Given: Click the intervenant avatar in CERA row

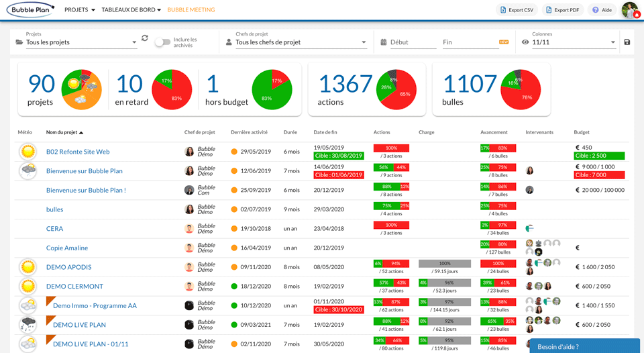Looking at the screenshot, I should 530,228.
